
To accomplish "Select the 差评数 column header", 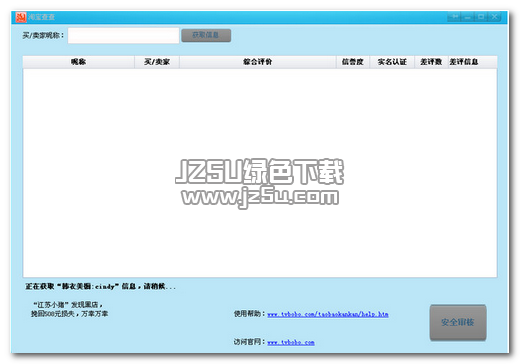I will tap(431, 62).
